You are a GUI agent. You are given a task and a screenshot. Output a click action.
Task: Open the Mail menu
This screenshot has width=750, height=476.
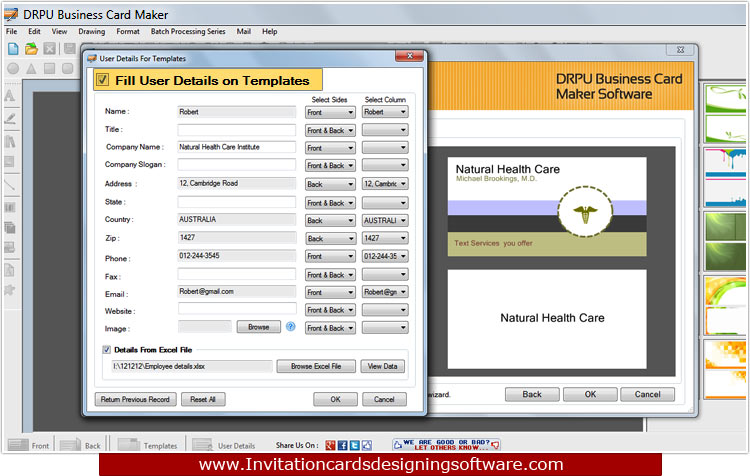pos(243,32)
